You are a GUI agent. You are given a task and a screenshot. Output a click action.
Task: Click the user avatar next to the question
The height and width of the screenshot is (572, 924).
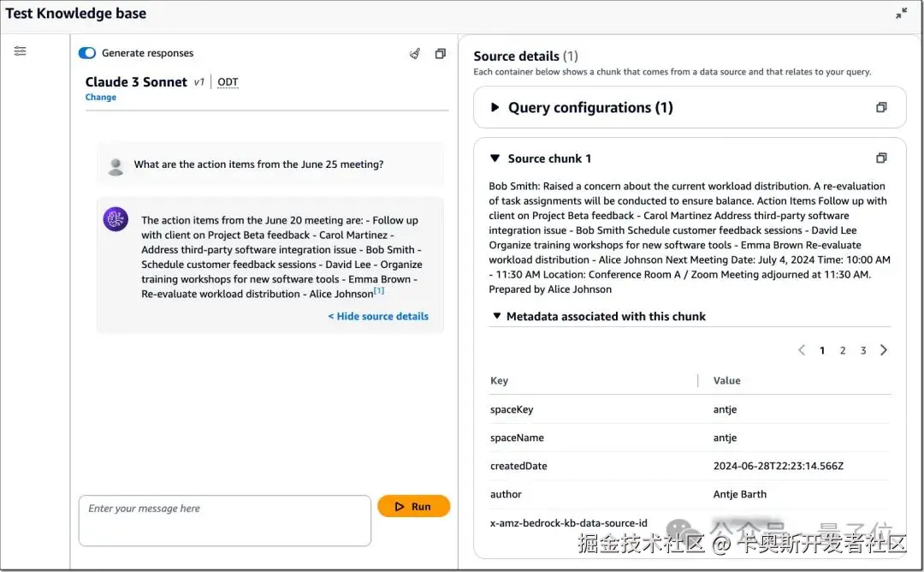[116, 167]
